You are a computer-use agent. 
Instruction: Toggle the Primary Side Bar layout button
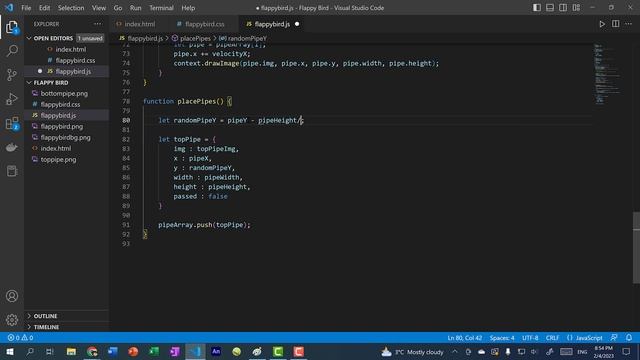point(537,8)
